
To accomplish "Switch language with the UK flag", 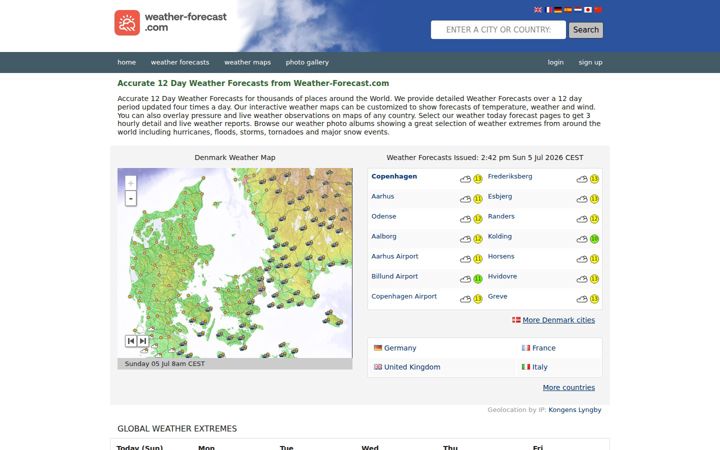I will pos(538,10).
